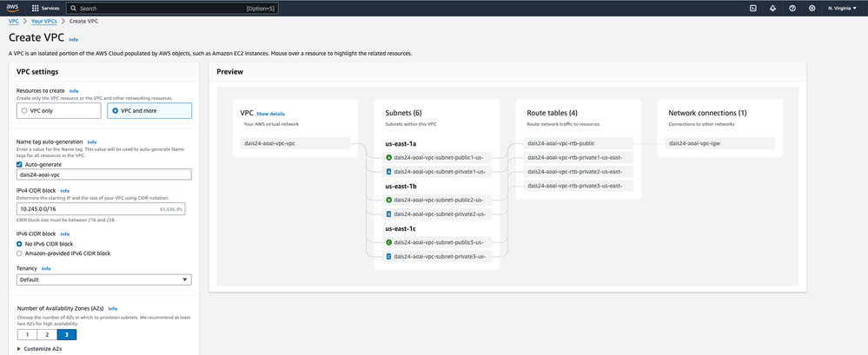Open the Tenancy dropdown
Viewport: 868px width, 355px height.
pos(104,279)
